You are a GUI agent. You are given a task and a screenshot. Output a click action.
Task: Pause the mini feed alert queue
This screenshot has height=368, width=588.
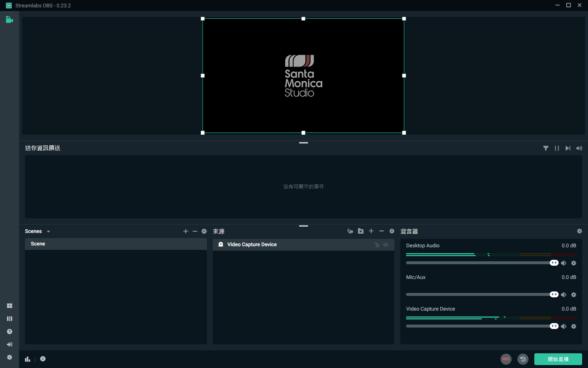[557, 148]
